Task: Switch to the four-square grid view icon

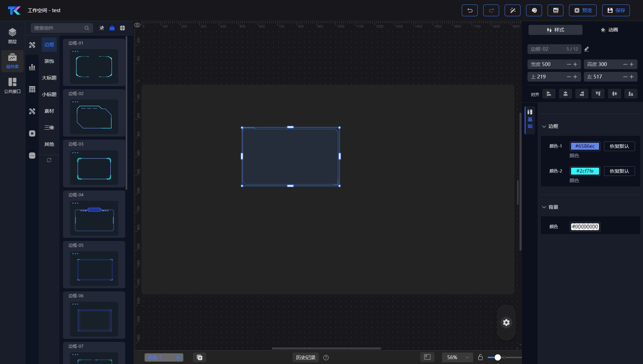Action: [122, 28]
